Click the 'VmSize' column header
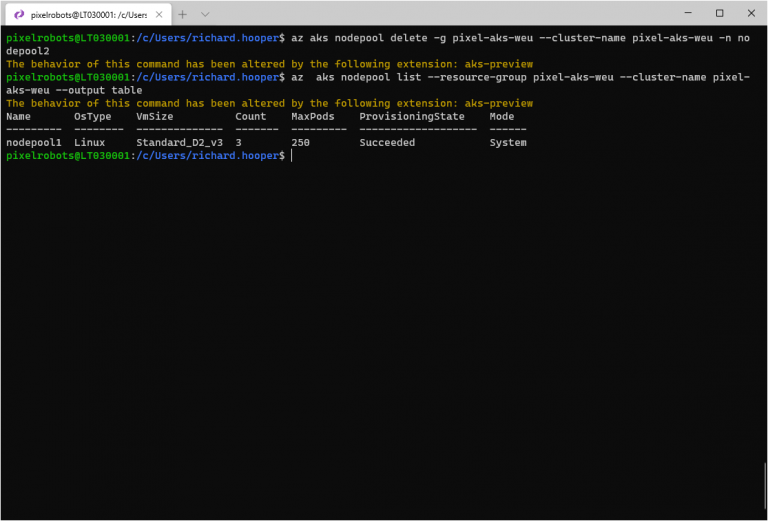 (x=155, y=117)
